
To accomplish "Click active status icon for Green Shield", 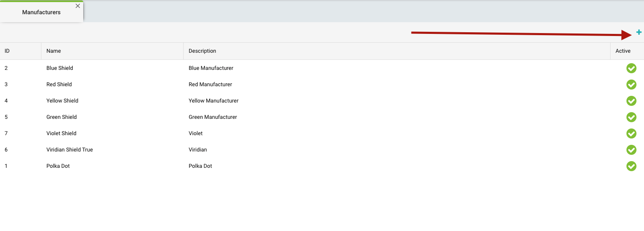I will 631,117.
